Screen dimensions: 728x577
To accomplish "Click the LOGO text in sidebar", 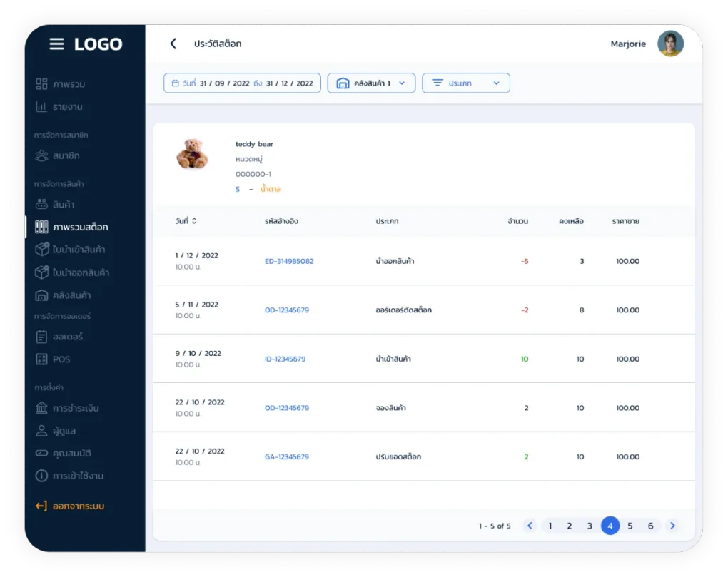I will (x=98, y=44).
